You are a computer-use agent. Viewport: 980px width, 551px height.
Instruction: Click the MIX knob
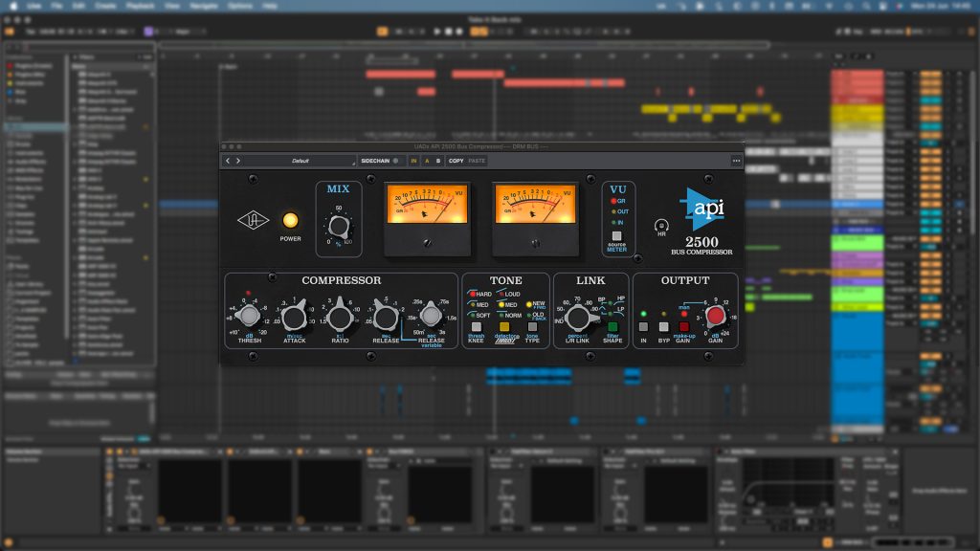tap(338, 226)
